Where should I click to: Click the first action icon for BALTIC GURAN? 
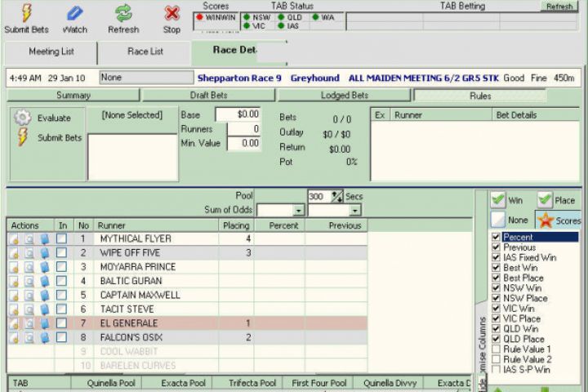tap(14, 281)
